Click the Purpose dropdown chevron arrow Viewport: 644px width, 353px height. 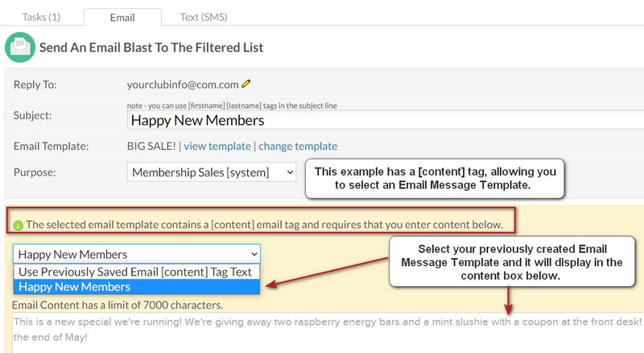pos(290,172)
